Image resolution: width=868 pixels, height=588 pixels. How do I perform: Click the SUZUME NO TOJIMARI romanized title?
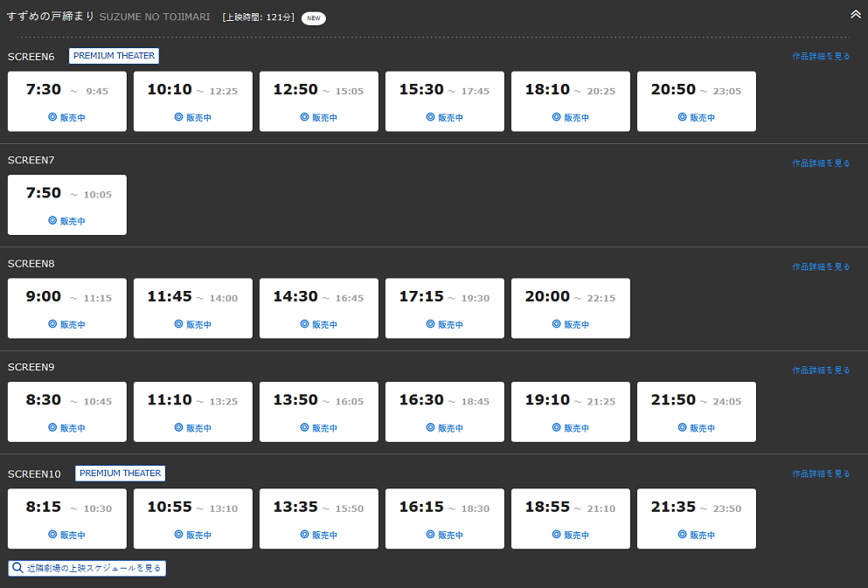[x=155, y=17]
